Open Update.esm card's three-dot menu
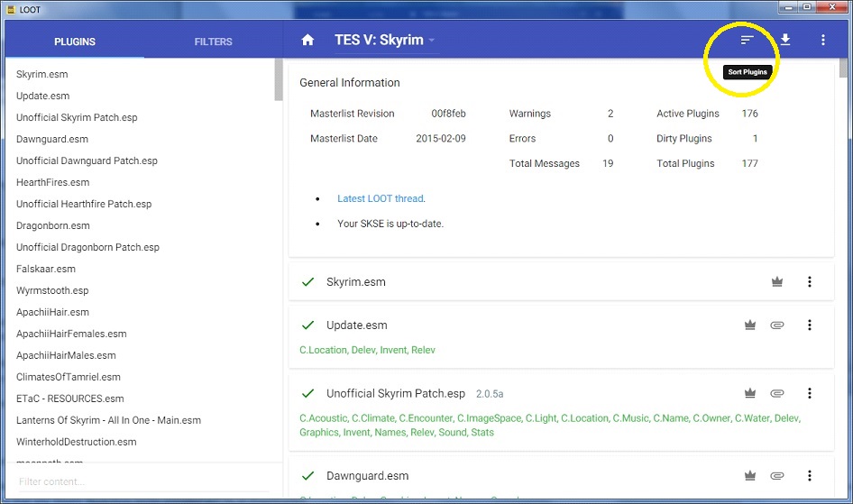 pos(810,325)
